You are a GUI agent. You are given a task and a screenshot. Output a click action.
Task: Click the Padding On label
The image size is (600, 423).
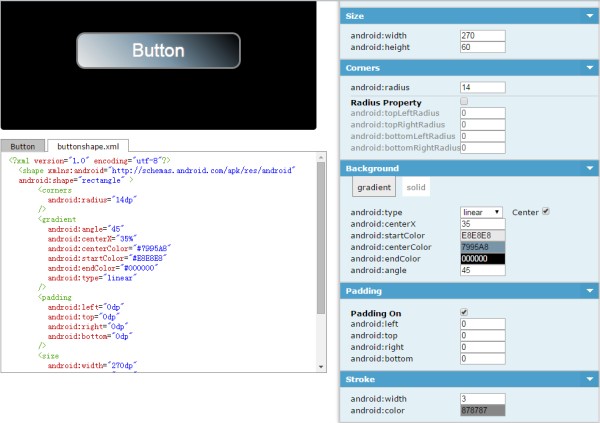376,314
